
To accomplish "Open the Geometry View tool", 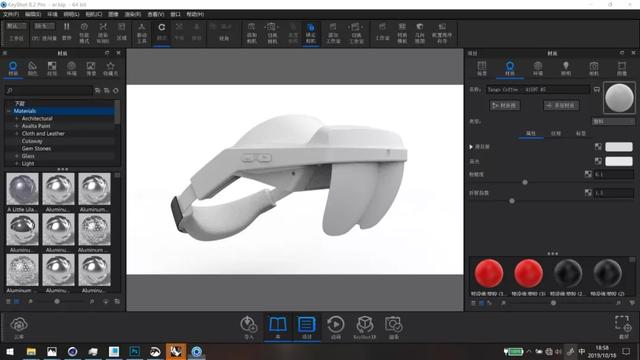I will (x=420, y=33).
